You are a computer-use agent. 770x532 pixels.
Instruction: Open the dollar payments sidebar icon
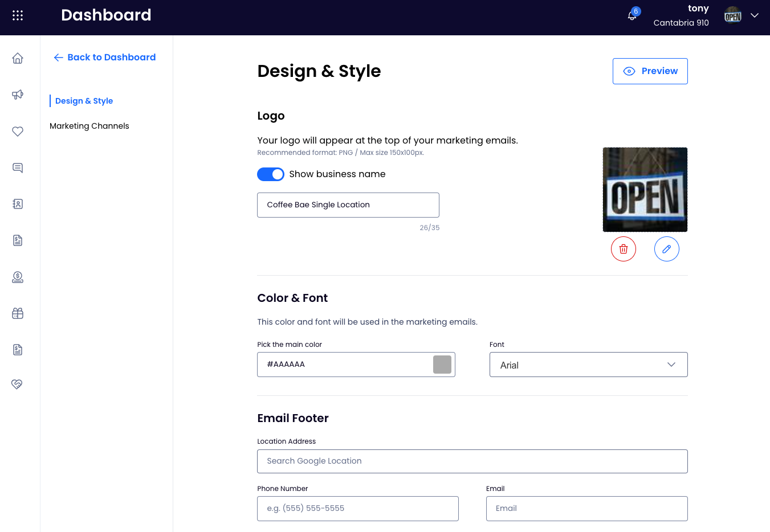click(x=18, y=277)
